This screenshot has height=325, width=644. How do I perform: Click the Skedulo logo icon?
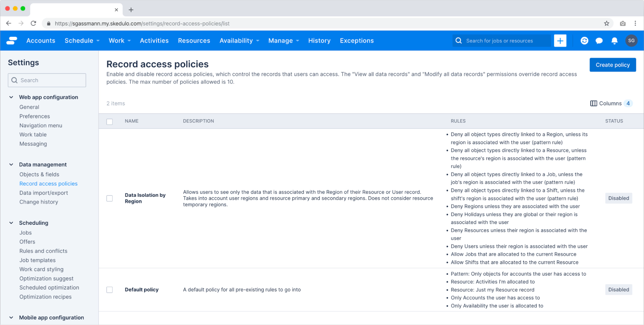coord(12,41)
